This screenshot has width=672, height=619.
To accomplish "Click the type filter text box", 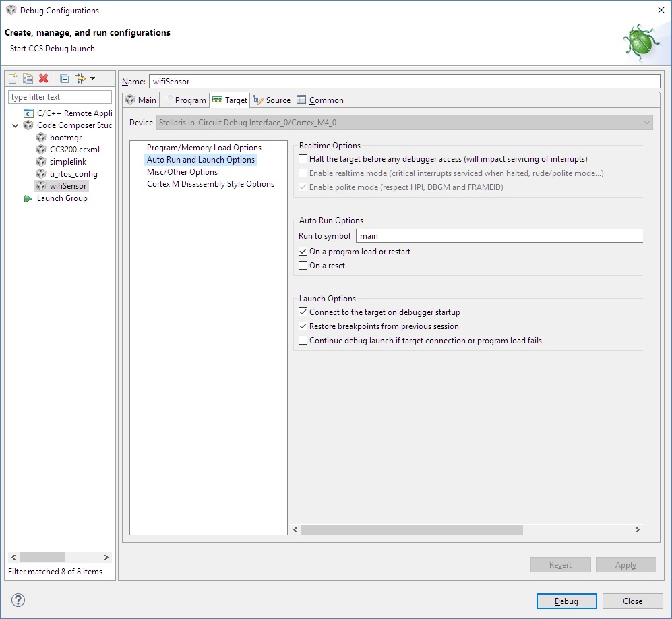I will tap(60, 97).
